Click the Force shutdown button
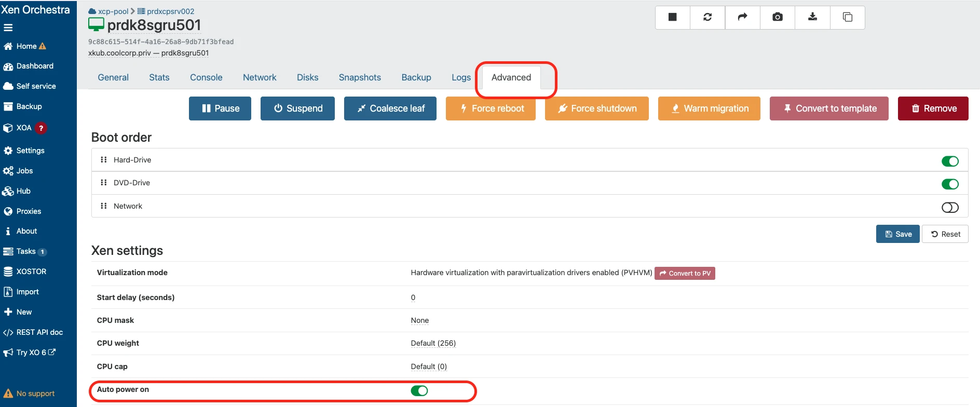 tap(597, 108)
